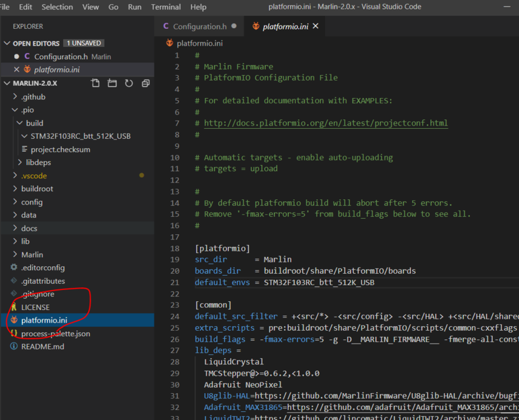Follow the Adafruit_MAX31865 GitHub link

403,407
